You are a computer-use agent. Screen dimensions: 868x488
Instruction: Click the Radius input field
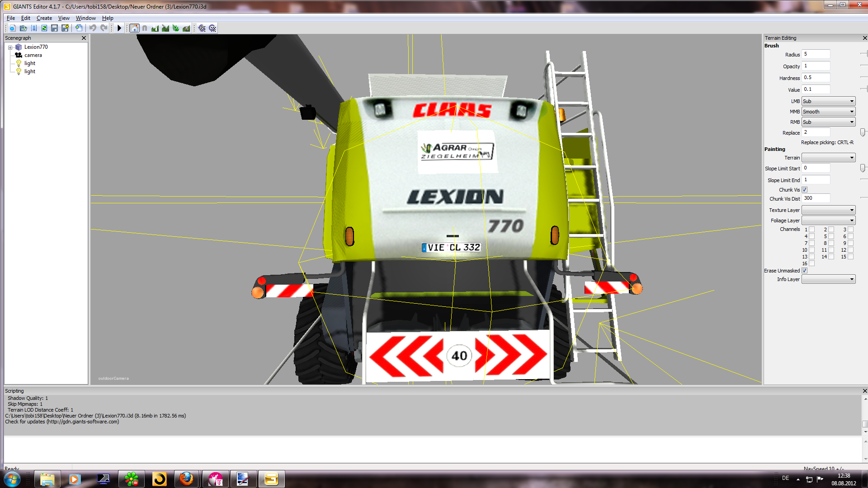816,54
